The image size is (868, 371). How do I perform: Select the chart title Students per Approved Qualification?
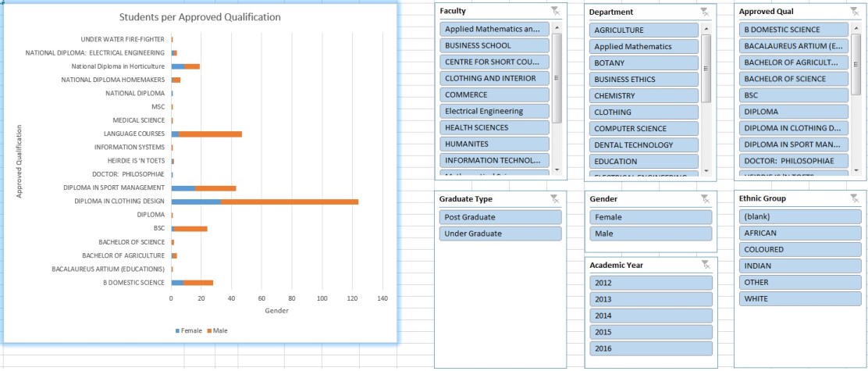tap(200, 17)
